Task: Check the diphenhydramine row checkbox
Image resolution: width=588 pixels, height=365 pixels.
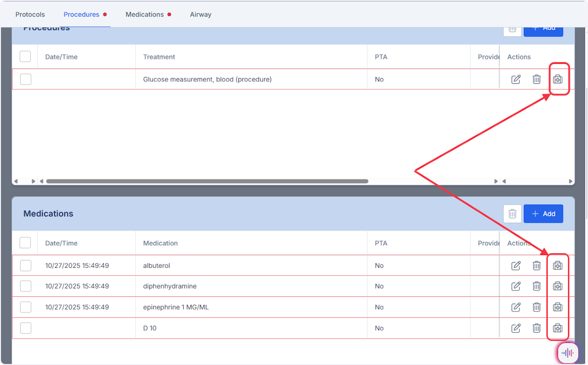Action: (25, 286)
